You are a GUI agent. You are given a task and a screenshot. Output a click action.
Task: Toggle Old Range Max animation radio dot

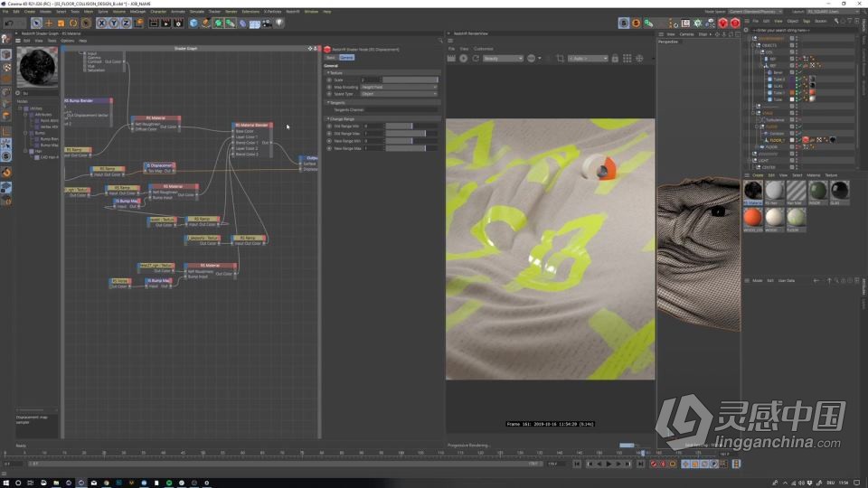click(329, 134)
